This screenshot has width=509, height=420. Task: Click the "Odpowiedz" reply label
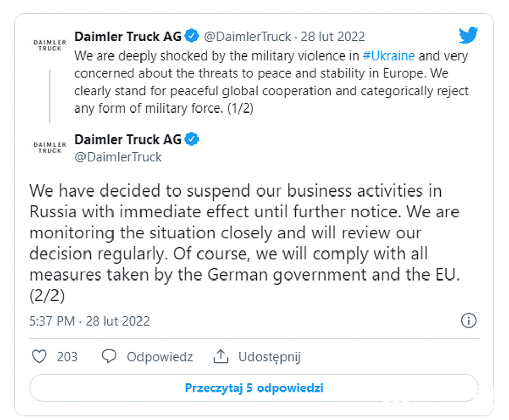pyautogui.click(x=160, y=357)
